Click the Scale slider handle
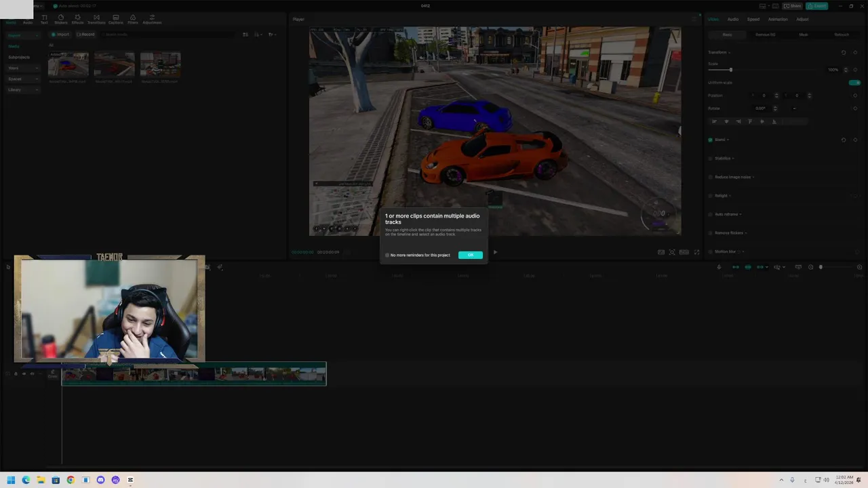The image size is (868, 488). tap(730, 70)
